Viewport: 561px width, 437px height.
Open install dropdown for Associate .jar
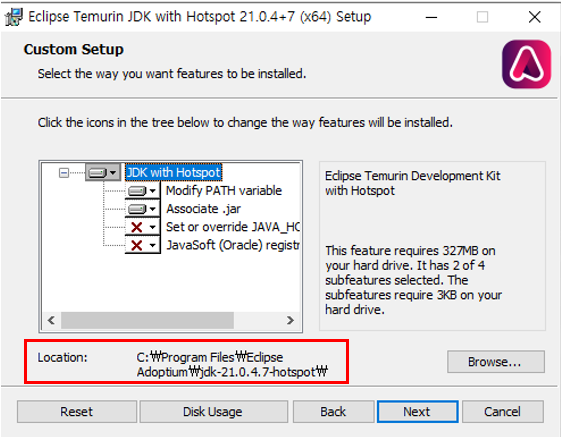[143, 209]
